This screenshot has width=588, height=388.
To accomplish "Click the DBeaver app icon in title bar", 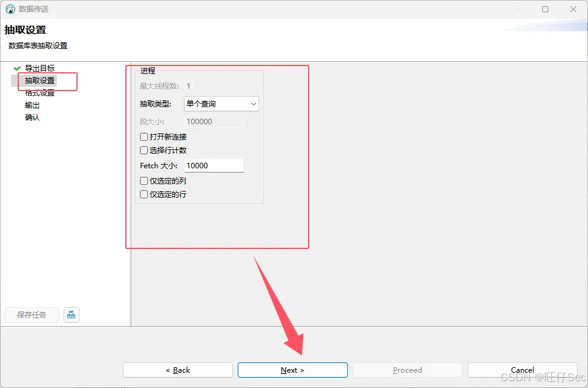I will click(x=10, y=9).
